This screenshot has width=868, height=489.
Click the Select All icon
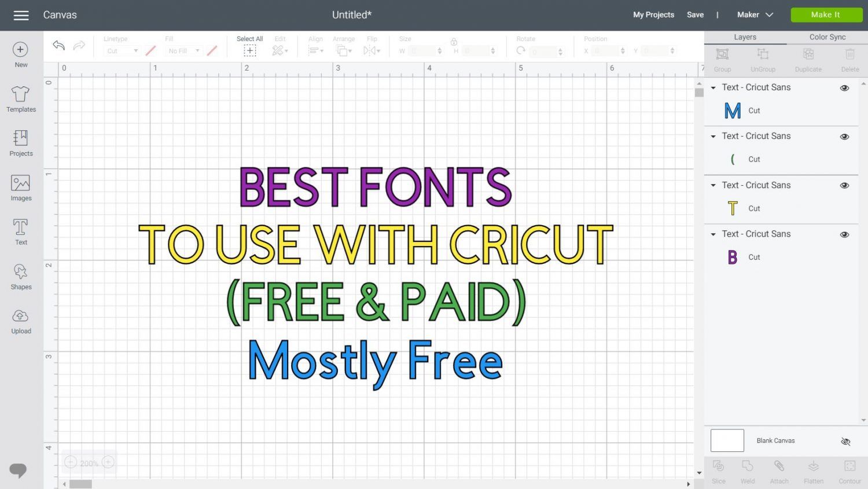click(249, 51)
